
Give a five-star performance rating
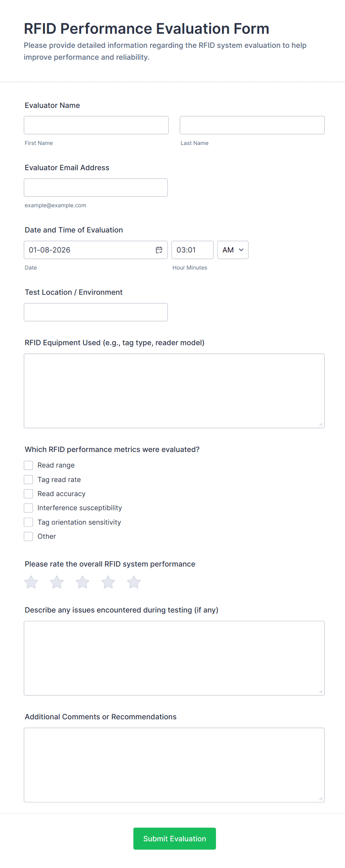[133, 582]
